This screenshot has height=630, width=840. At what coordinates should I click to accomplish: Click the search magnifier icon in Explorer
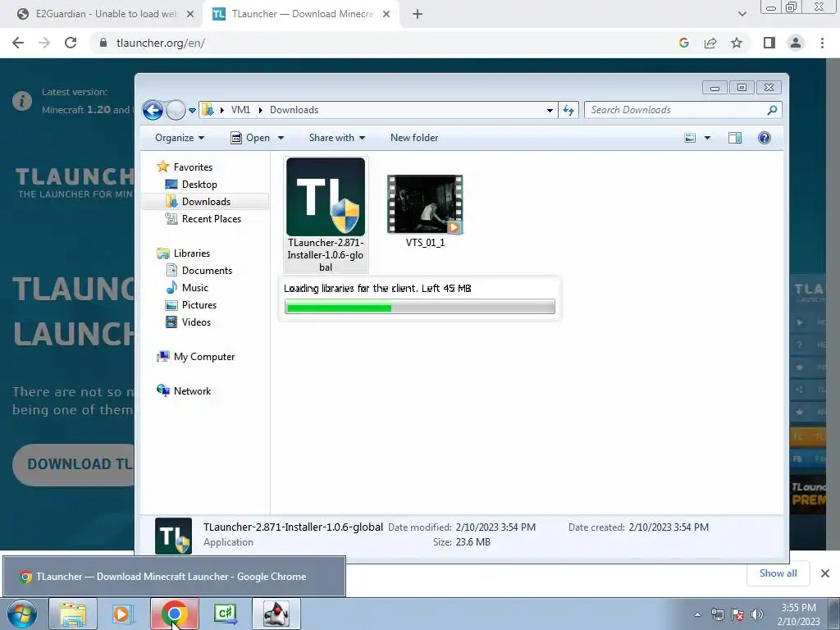pyautogui.click(x=772, y=110)
